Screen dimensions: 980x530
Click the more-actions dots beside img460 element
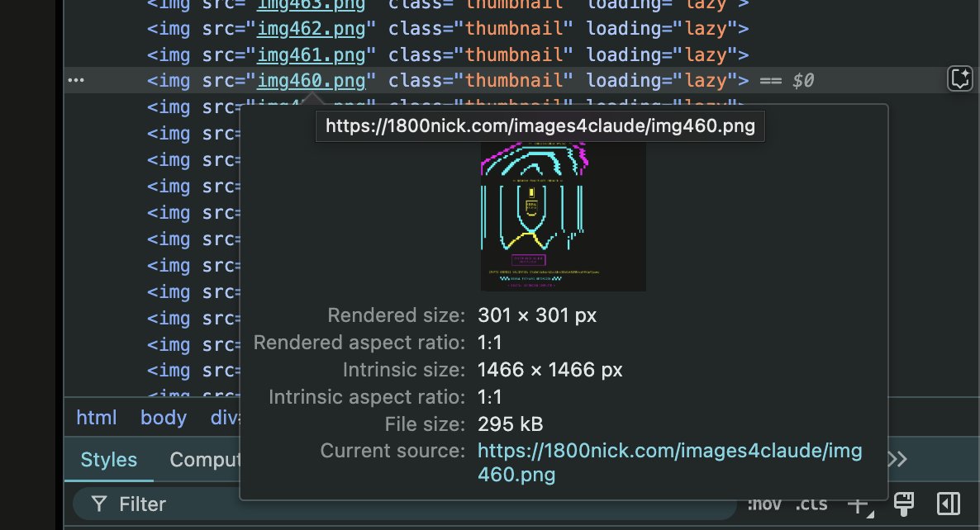pyautogui.click(x=76, y=80)
